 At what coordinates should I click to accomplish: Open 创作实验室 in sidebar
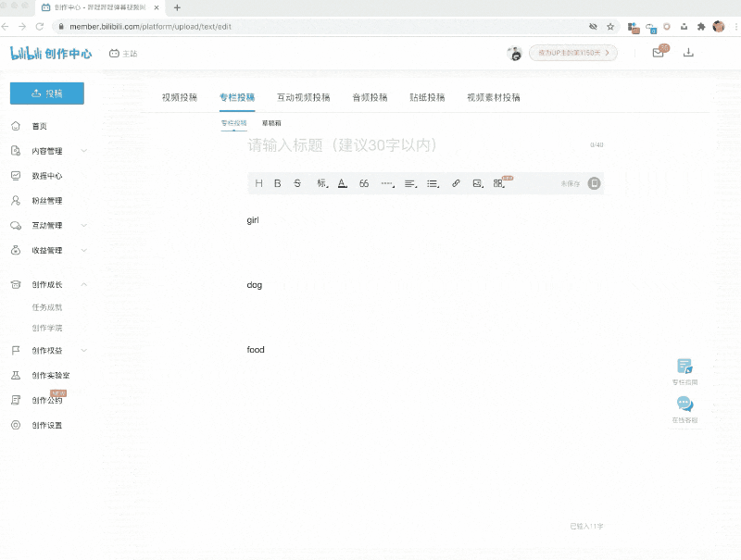(x=51, y=376)
